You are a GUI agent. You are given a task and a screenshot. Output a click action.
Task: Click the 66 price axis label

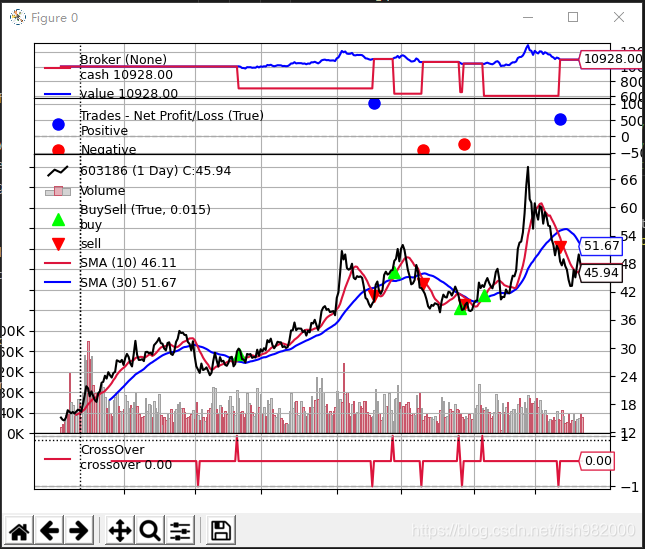[x=629, y=180]
